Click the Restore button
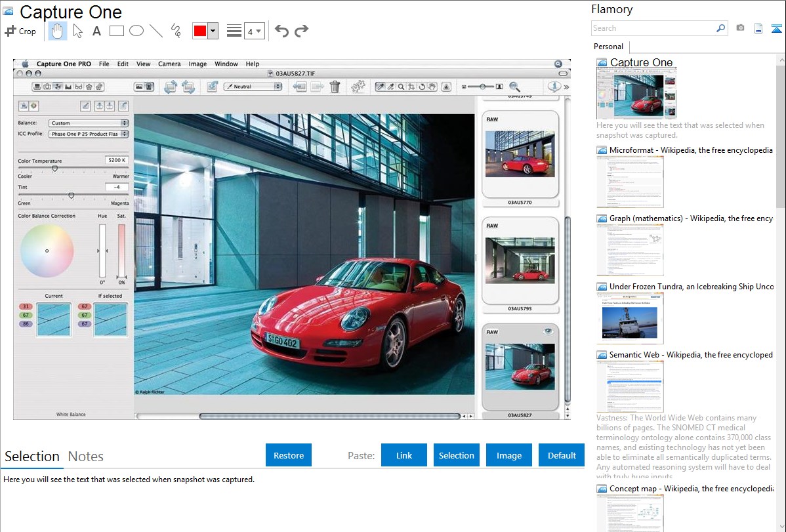786x532 pixels. (x=289, y=455)
